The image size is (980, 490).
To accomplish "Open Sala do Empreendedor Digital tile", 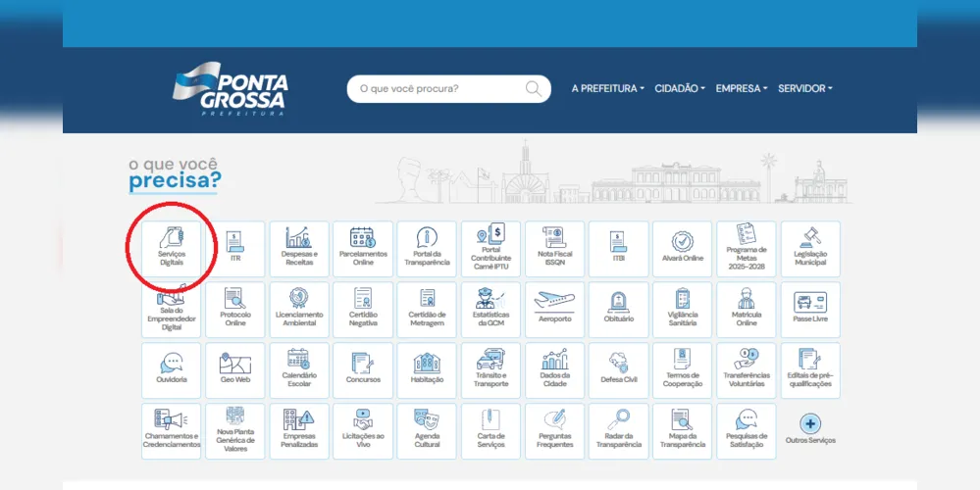I will point(172,310).
